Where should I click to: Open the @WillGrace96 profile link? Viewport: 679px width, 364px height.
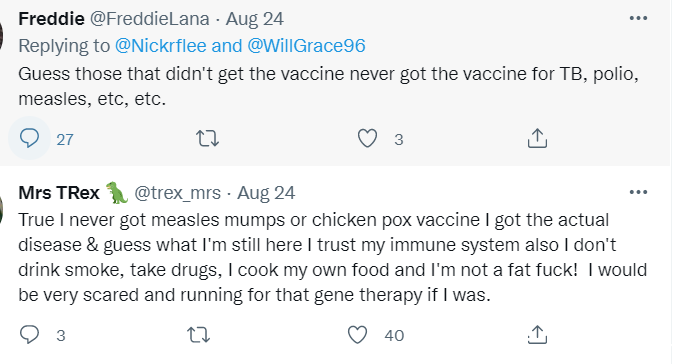pos(307,46)
